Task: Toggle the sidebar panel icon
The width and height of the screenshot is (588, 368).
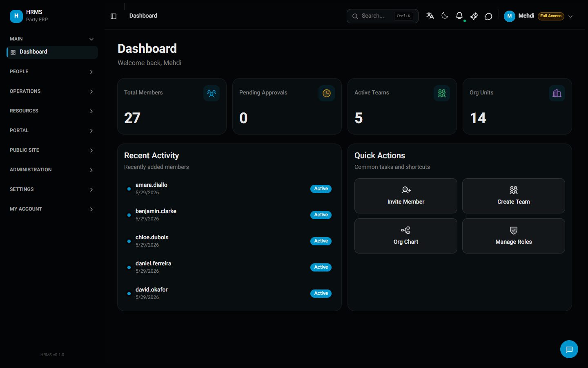Action: click(x=114, y=16)
